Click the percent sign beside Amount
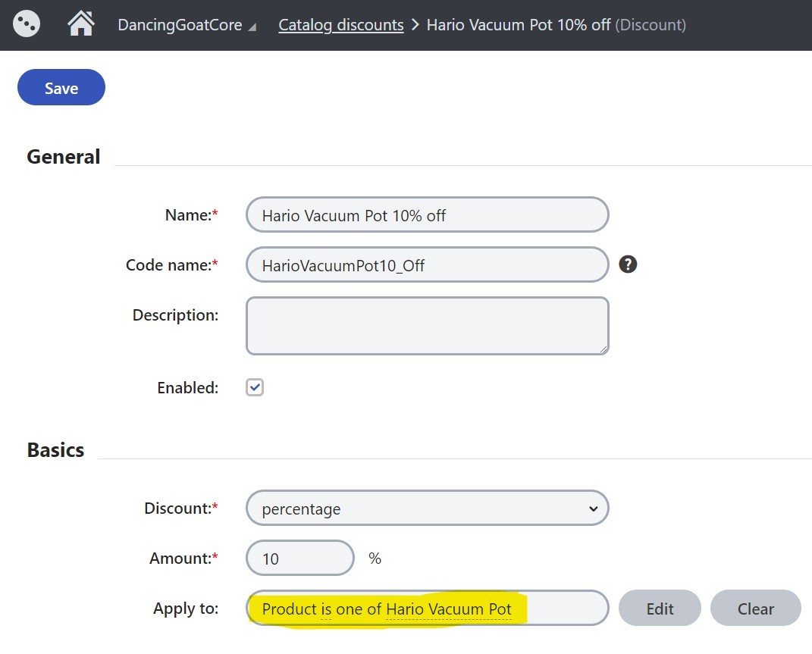 click(375, 559)
